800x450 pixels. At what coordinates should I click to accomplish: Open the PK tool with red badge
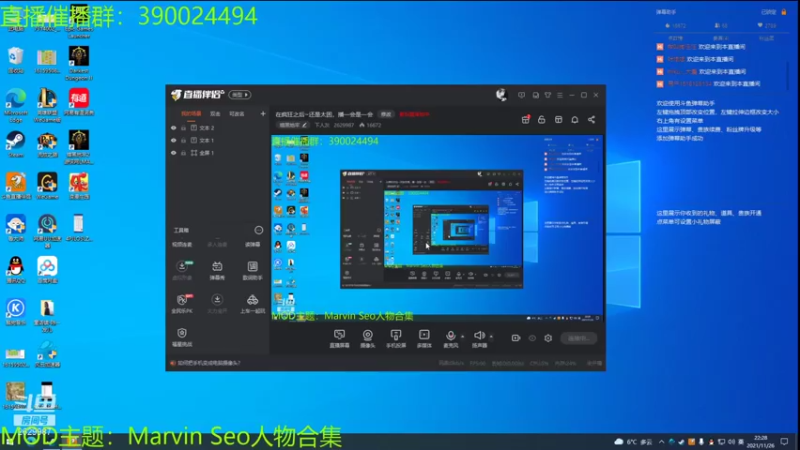pyautogui.click(x=182, y=303)
